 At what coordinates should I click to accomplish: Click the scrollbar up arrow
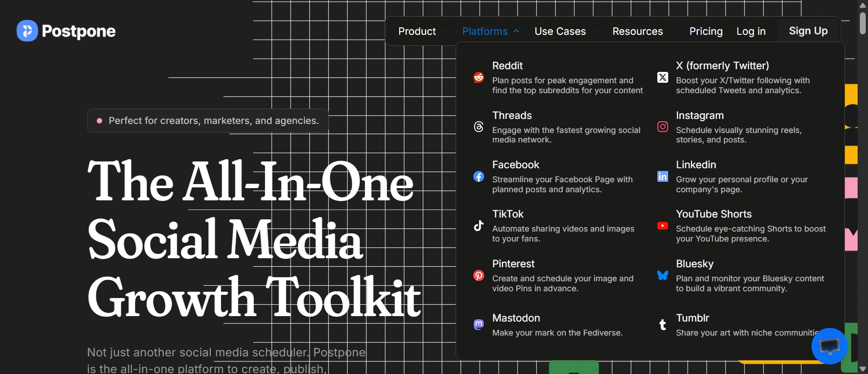click(x=863, y=5)
